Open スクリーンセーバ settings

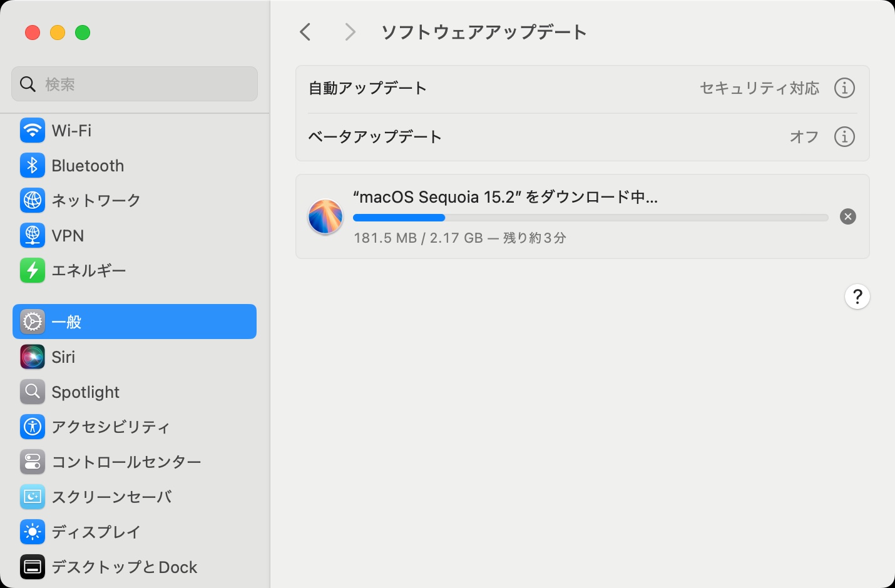click(112, 497)
